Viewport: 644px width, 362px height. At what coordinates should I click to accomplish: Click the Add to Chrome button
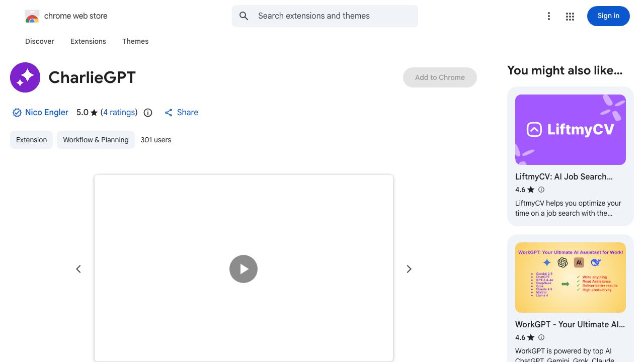[440, 77]
